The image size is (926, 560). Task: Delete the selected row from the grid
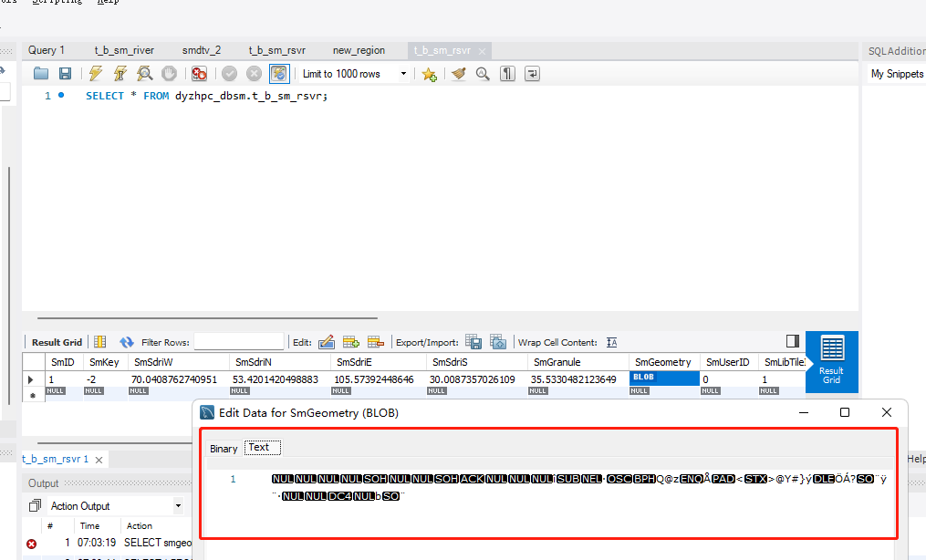tap(376, 342)
